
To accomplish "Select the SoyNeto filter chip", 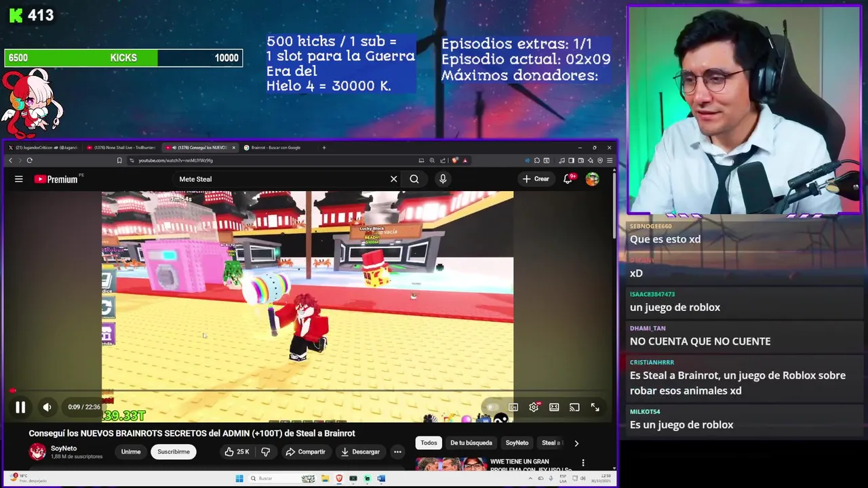I will pyautogui.click(x=517, y=443).
